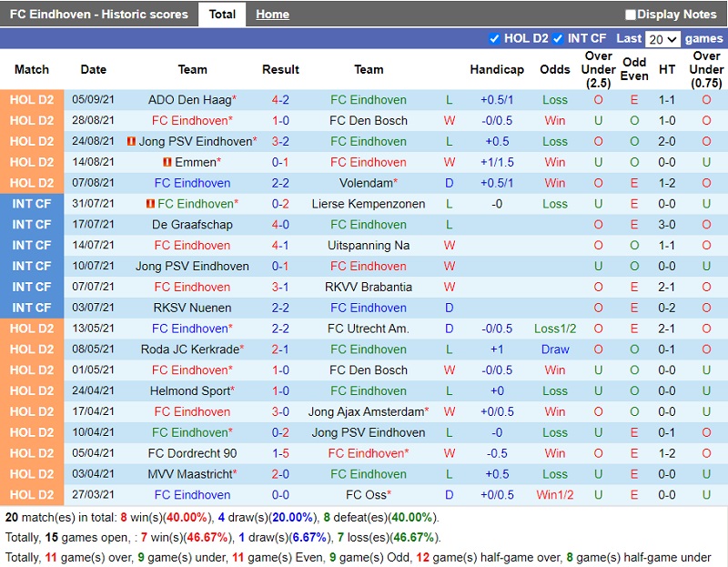Open ADO Den Haag team link
This screenshot has height=567, width=728.
[x=189, y=100]
